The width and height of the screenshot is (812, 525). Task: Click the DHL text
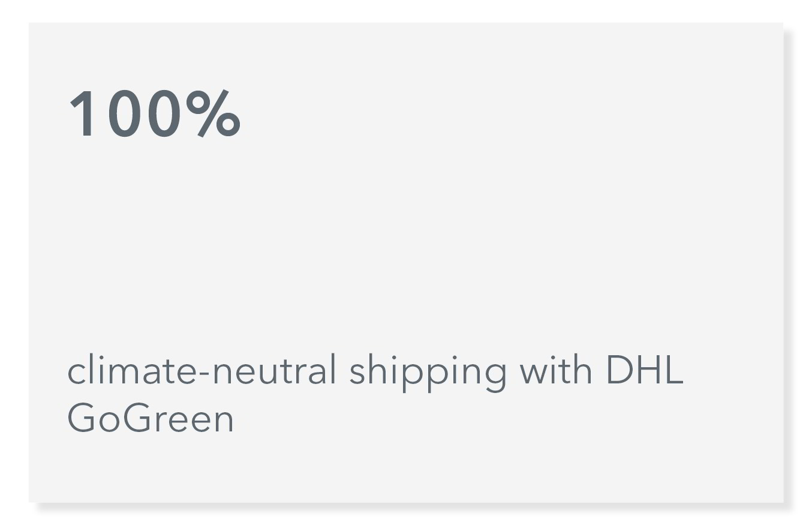point(645,370)
